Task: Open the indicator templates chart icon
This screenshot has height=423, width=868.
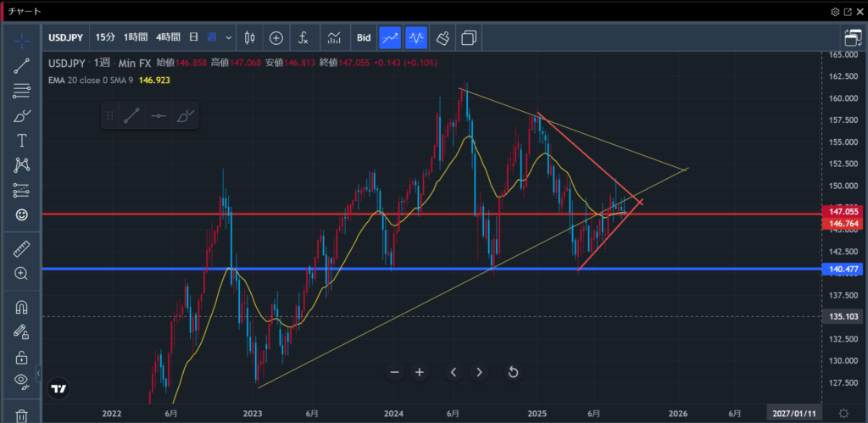Action: click(334, 37)
